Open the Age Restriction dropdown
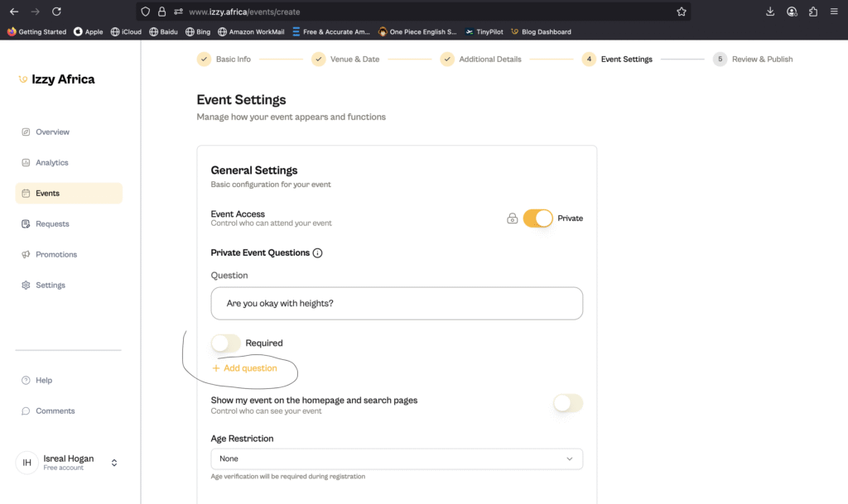 [397, 458]
